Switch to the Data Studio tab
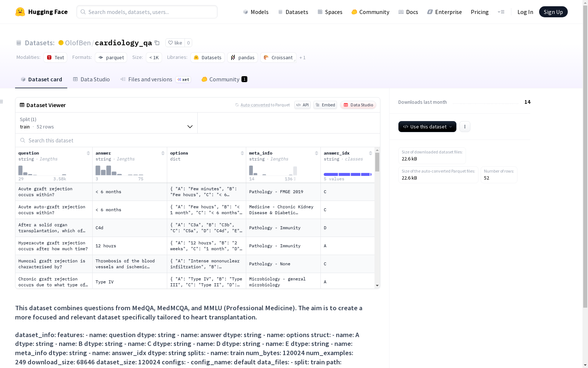 pyautogui.click(x=91, y=79)
